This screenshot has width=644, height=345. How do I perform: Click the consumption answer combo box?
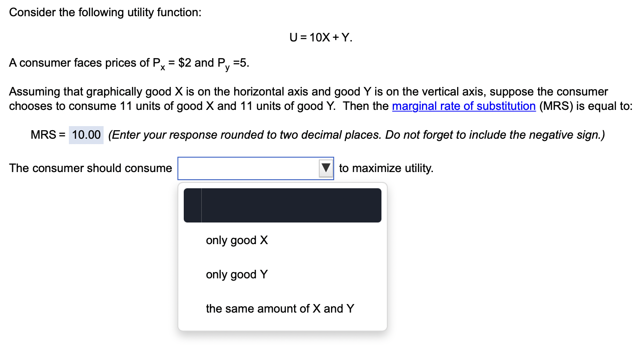(x=252, y=168)
